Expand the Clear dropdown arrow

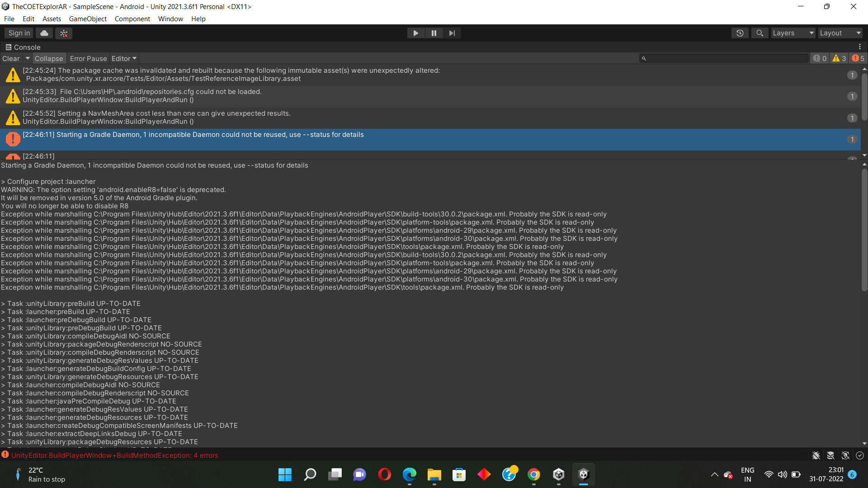pyautogui.click(x=28, y=58)
